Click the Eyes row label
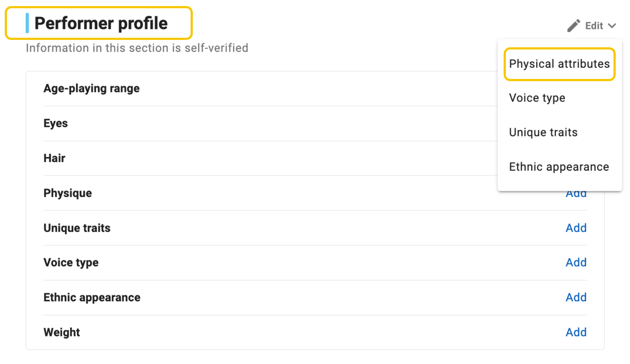This screenshot has height=364, width=630. click(56, 123)
